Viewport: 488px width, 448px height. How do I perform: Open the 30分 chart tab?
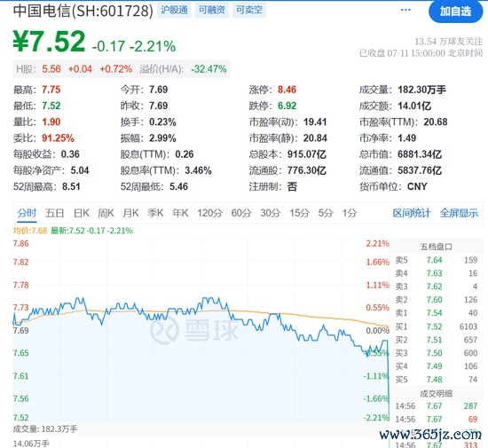click(x=271, y=213)
